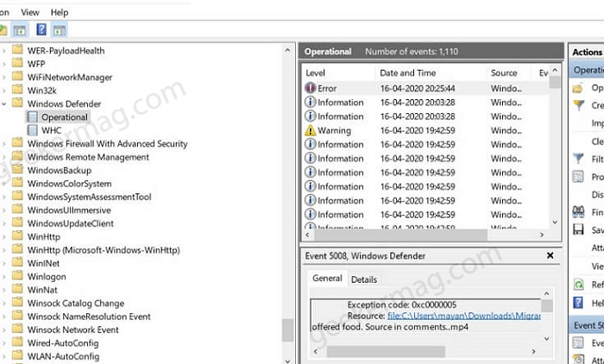Click the Help toolbar icon with question mark
The width and height of the screenshot is (604, 364).
click(x=41, y=29)
